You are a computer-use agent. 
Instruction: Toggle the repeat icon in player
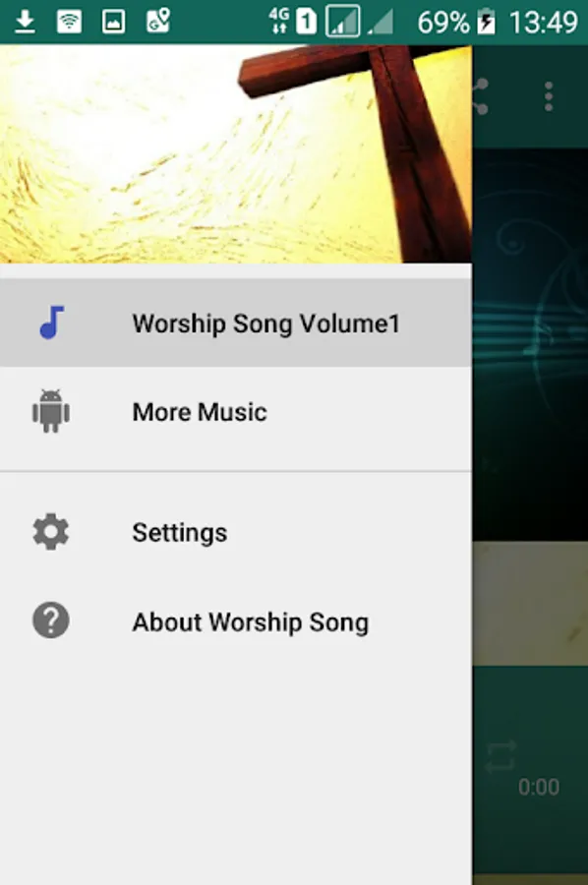(501, 756)
